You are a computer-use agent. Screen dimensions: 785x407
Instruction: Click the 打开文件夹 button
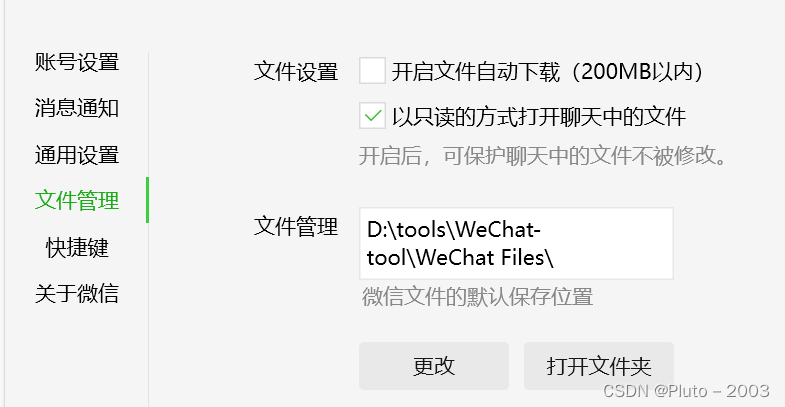(598, 366)
